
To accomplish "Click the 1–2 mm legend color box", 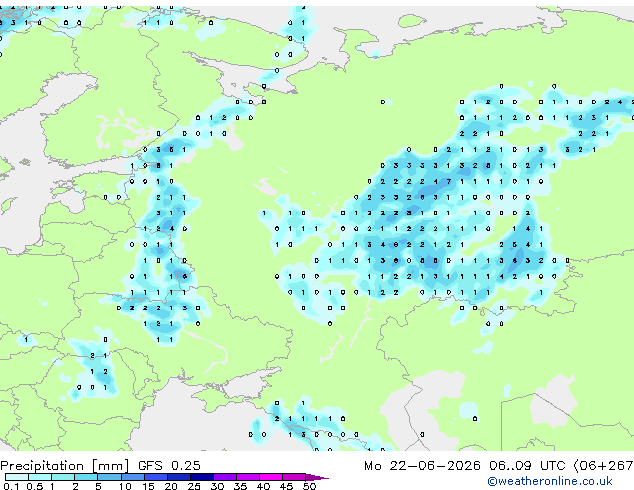I will (x=63, y=477).
